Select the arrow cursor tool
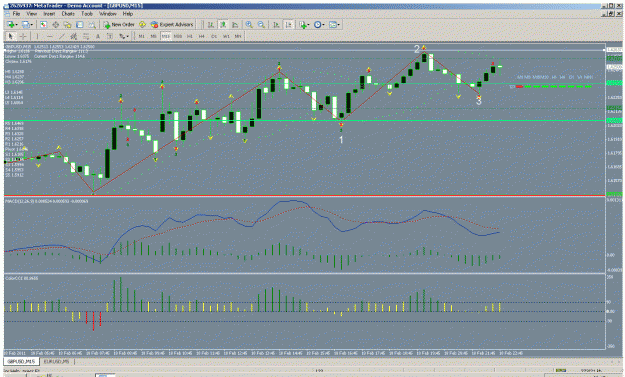Image resolution: width=625 pixels, height=377 pixels. click(x=11, y=36)
